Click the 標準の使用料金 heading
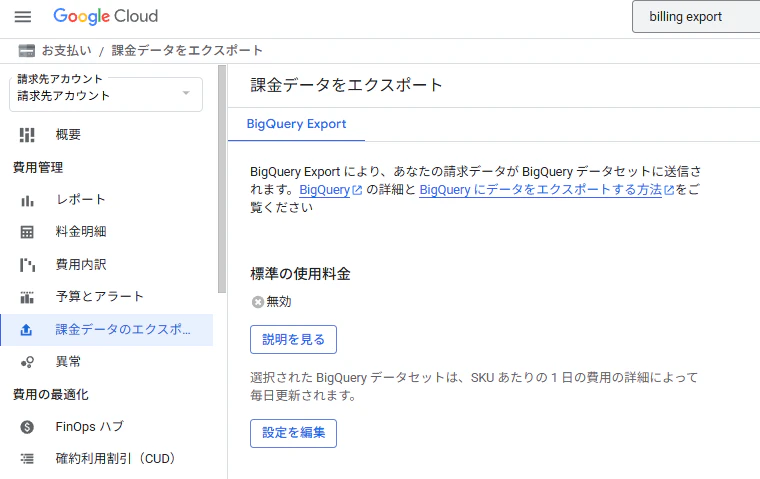Viewport: 760px width, 479px height. coord(300,274)
